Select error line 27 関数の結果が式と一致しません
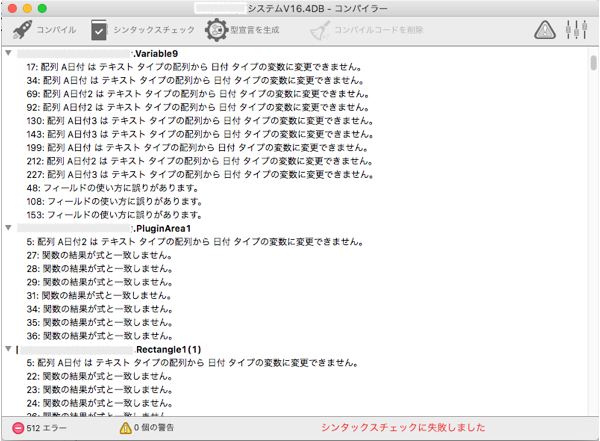Screen dimensions: 600x441 point(99,255)
